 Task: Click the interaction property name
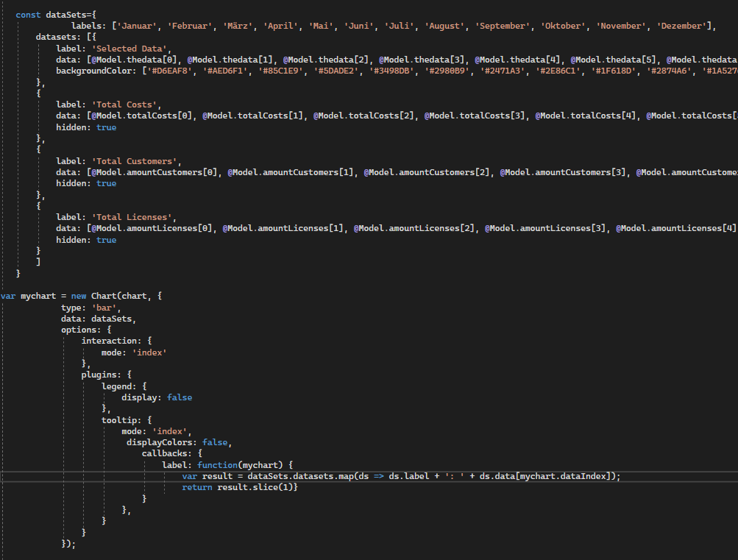[109, 341]
